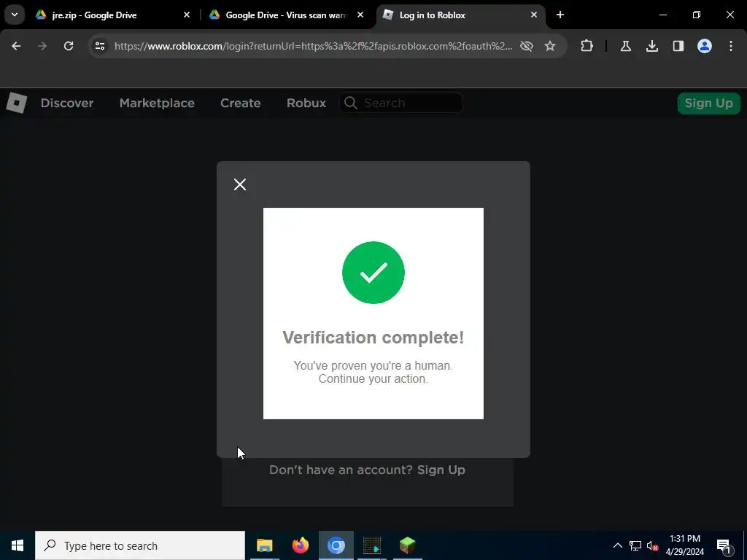Open the Downloads icon
This screenshot has width=747, height=560.
pyautogui.click(x=651, y=46)
